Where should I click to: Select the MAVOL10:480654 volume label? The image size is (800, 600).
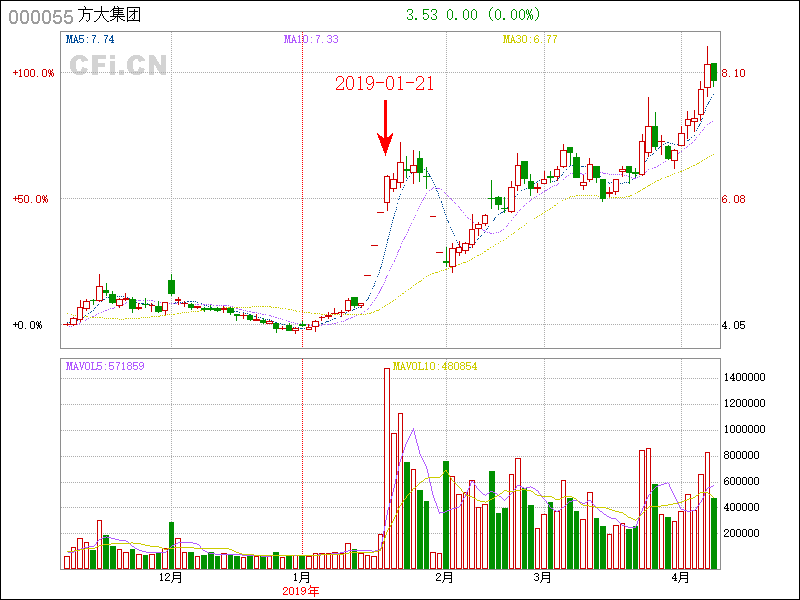click(435, 366)
